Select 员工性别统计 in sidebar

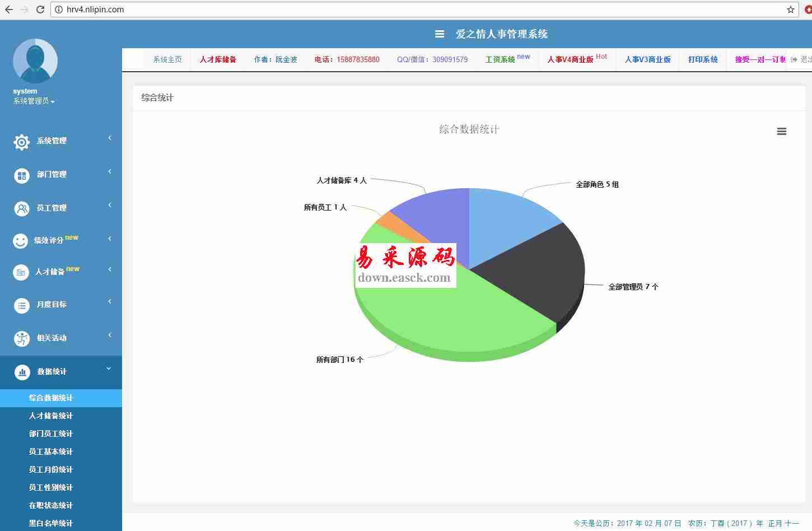pos(51,487)
